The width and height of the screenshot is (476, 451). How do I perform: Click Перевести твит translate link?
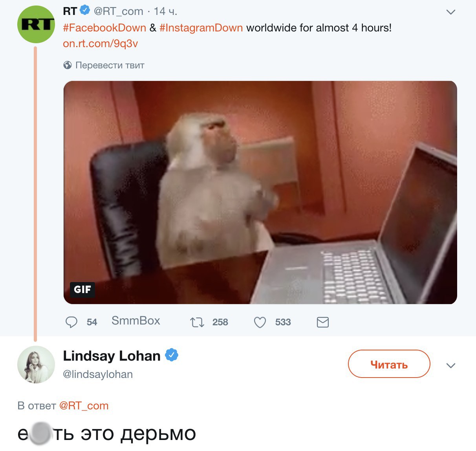tap(110, 65)
